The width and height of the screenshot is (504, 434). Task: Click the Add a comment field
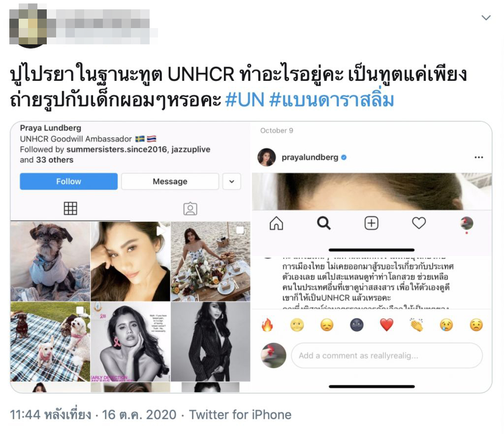coord(387,356)
